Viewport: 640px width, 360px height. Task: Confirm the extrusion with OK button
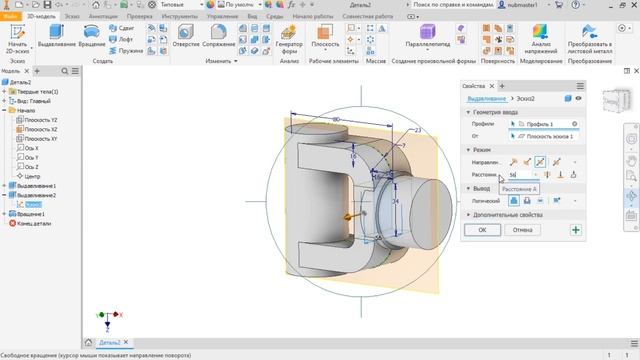482,230
